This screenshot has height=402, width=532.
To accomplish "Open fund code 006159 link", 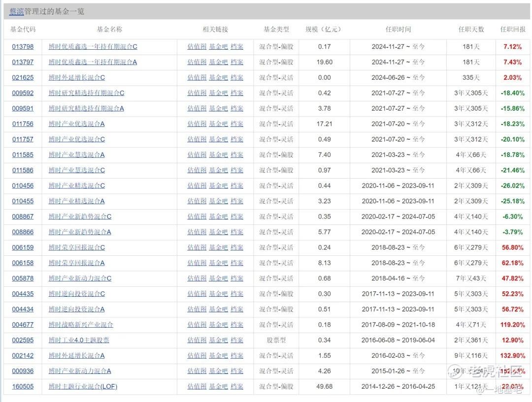I will point(23,247).
